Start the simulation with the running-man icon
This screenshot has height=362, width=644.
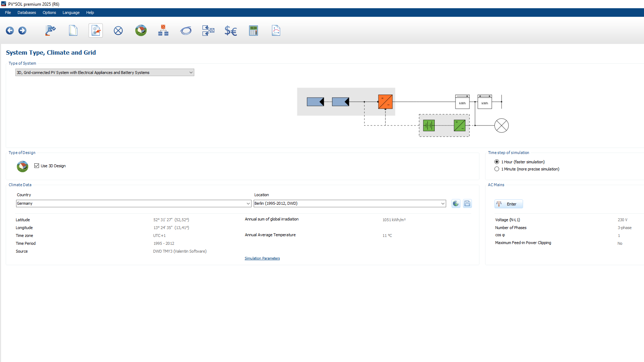click(50, 30)
